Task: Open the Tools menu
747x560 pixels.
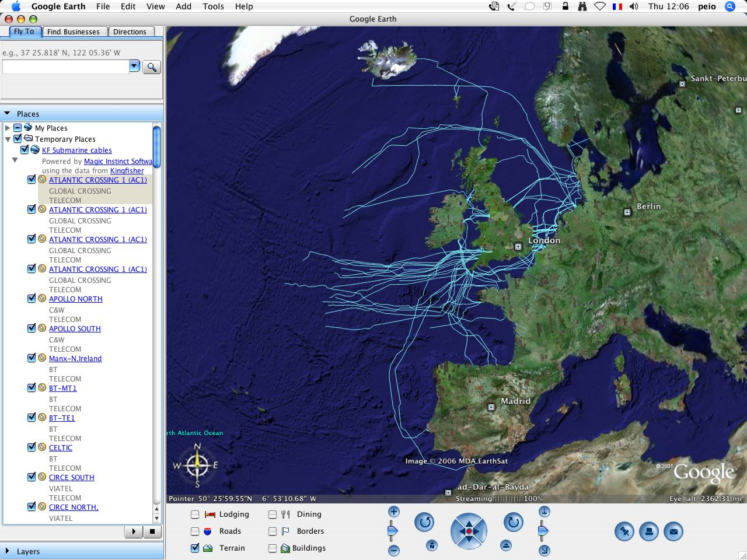Action: tap(213, 6)
